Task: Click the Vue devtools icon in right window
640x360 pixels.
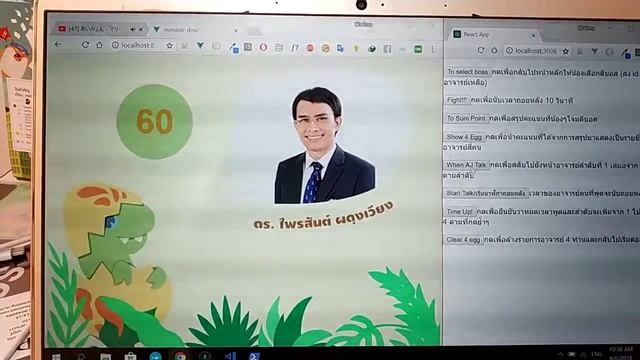Action: 594,52
